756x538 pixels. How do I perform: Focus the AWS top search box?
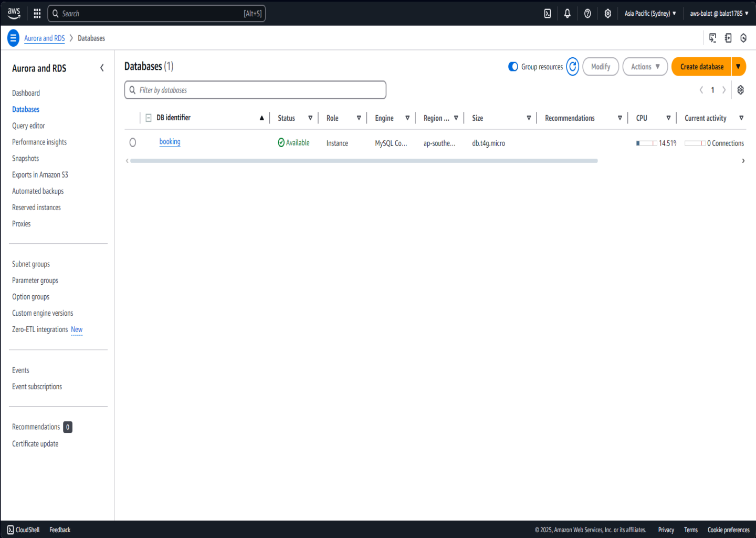156,14
